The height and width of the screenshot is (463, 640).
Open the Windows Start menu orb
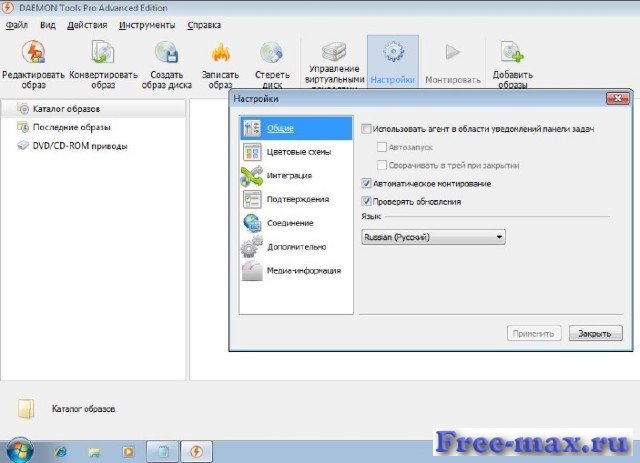[x=19, y=450]
